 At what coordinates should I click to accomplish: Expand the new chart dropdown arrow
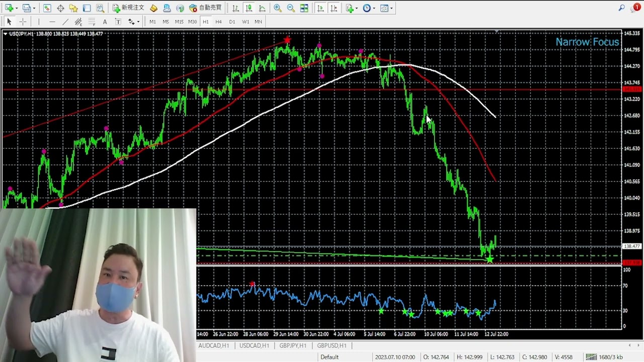point(17,8)
